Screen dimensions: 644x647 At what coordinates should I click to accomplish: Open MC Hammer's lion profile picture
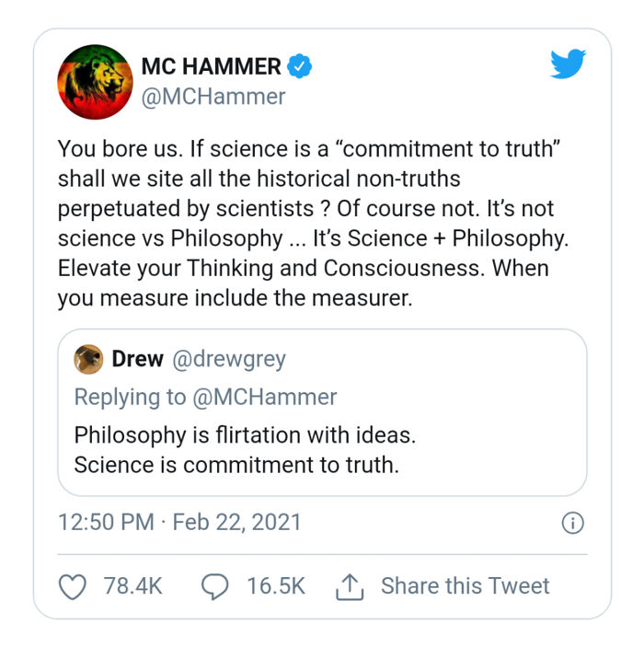pyautogui.click(x=95, y=81)
